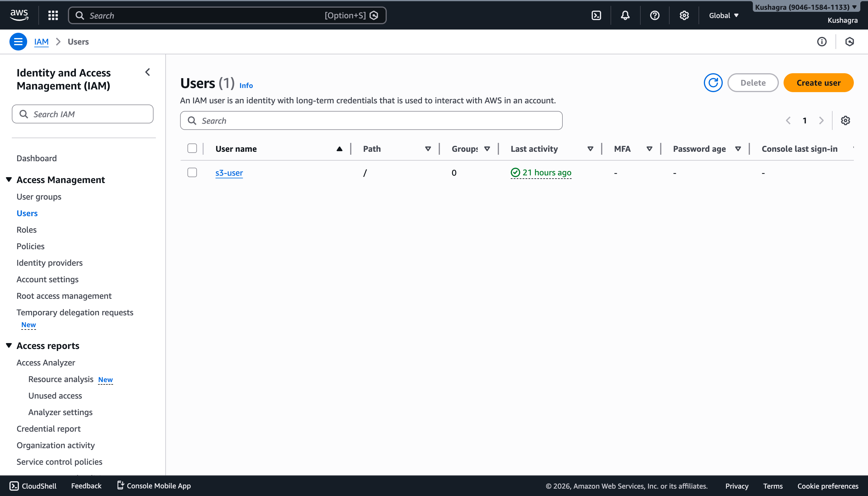The width and height of the screenshot is (868, 496).
Task: Select all users checkbox in header
Action: coord(192,148)
